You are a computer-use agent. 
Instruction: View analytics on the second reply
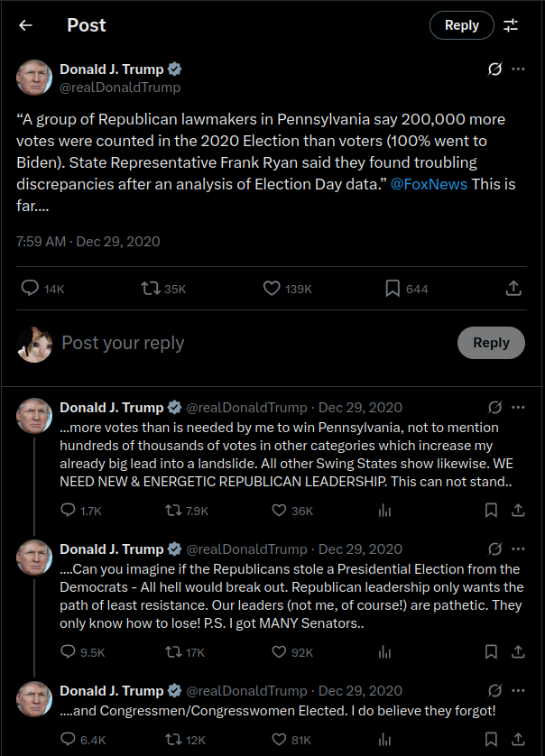point(385,651)
